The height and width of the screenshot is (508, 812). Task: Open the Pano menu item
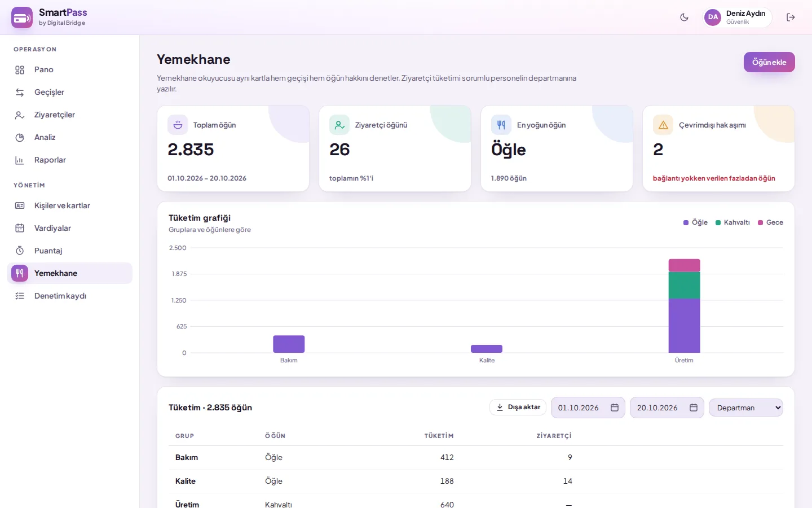[69, 69]
